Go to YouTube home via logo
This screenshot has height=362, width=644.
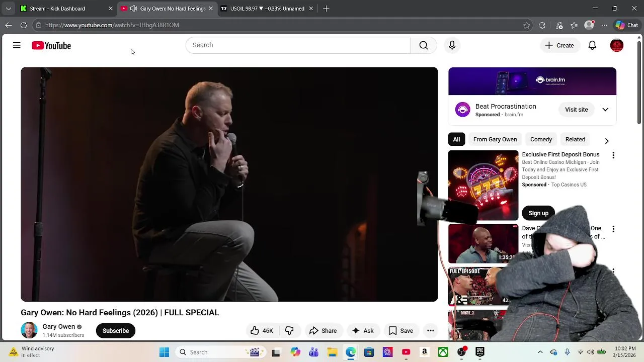pos(51,46)
